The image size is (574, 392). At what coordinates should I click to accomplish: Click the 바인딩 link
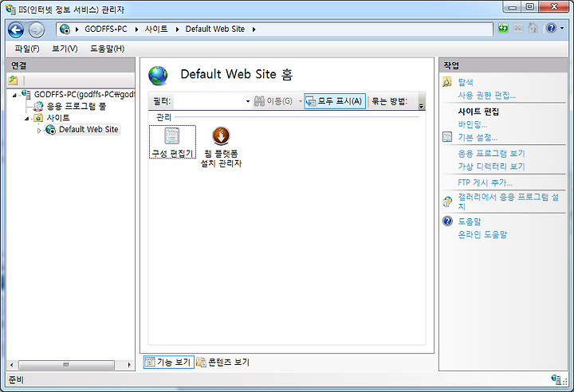click(x=472, y=124)
